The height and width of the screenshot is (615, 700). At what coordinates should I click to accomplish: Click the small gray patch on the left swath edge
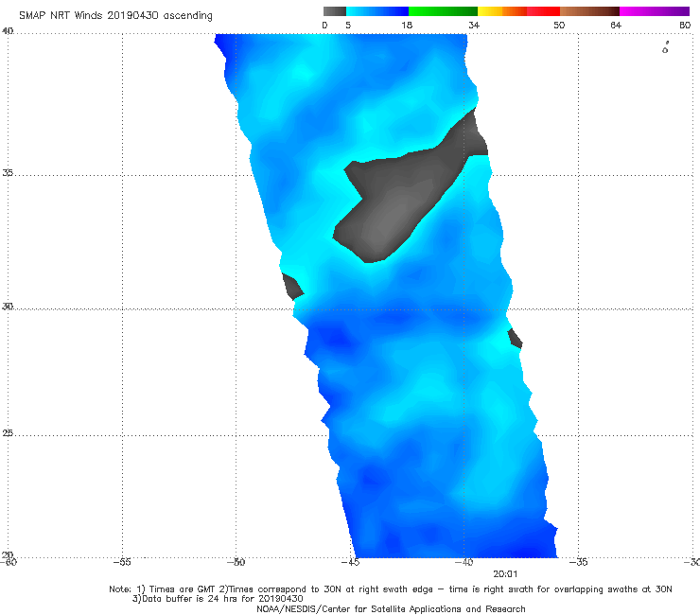pos(293,287)
